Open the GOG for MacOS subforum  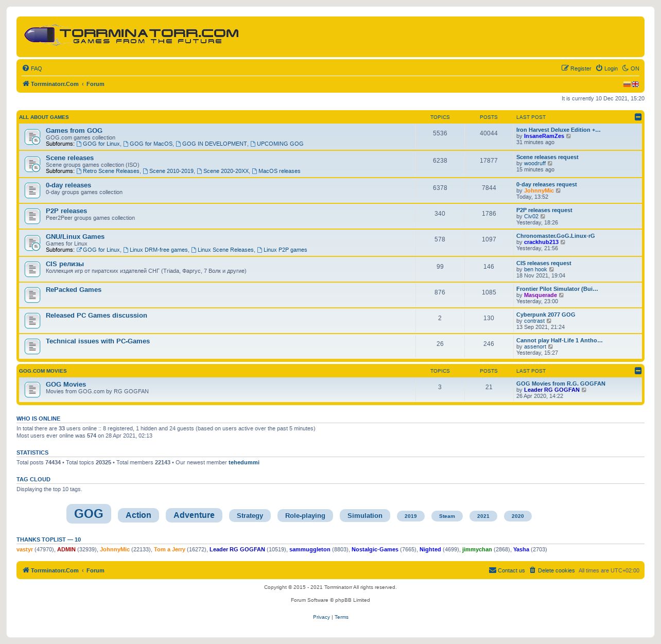[x=148, y=144]
